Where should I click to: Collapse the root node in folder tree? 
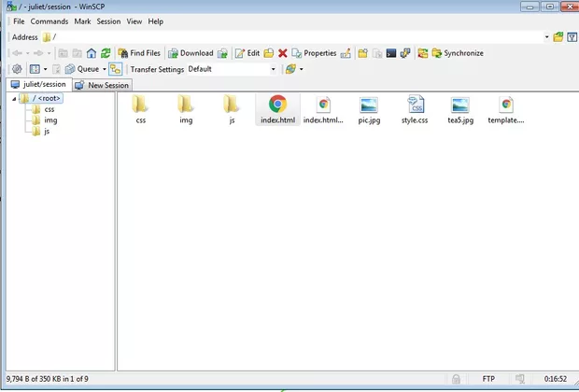[x=14, y=98]
